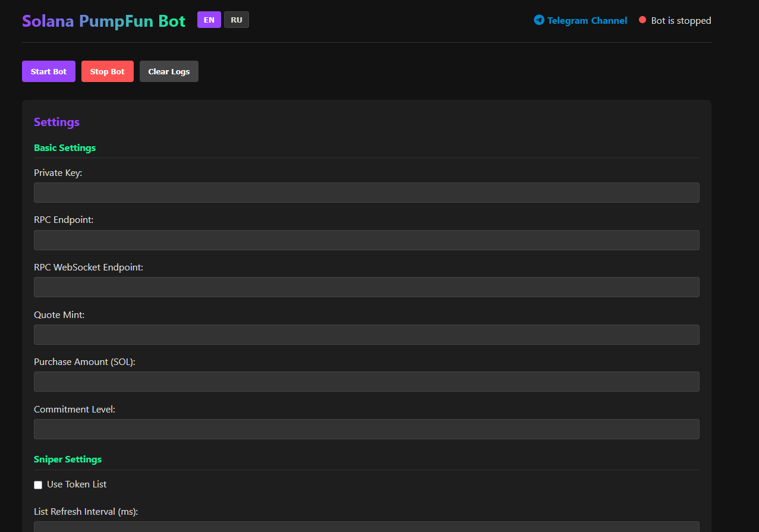This screenshot has height=532, width=759.
Task: Click the Telegram paper-plane icon
Action: click(x=539, y=20)
